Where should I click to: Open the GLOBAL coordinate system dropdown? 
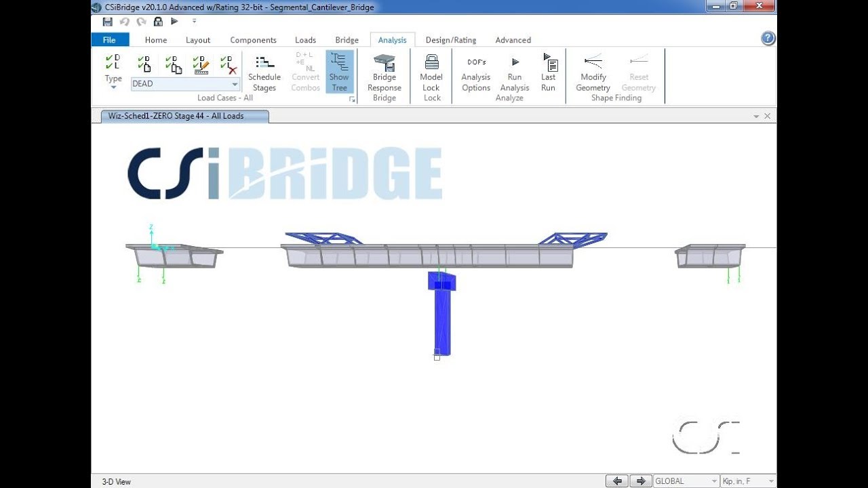tap(686, 481)
